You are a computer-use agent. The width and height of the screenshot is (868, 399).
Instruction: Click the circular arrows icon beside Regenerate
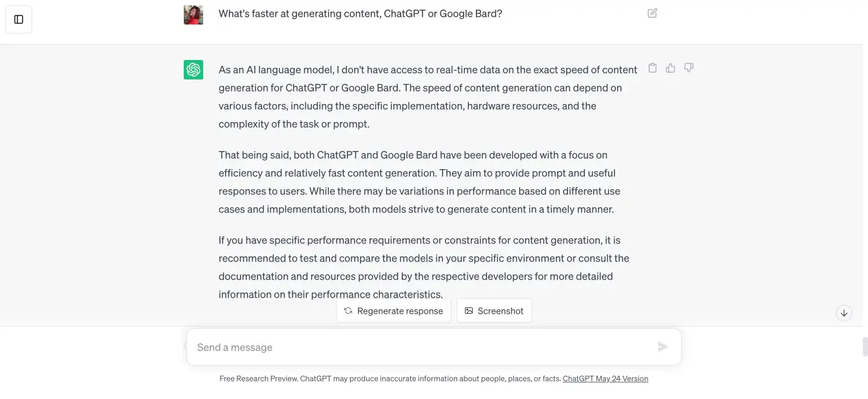coord(348,311)
